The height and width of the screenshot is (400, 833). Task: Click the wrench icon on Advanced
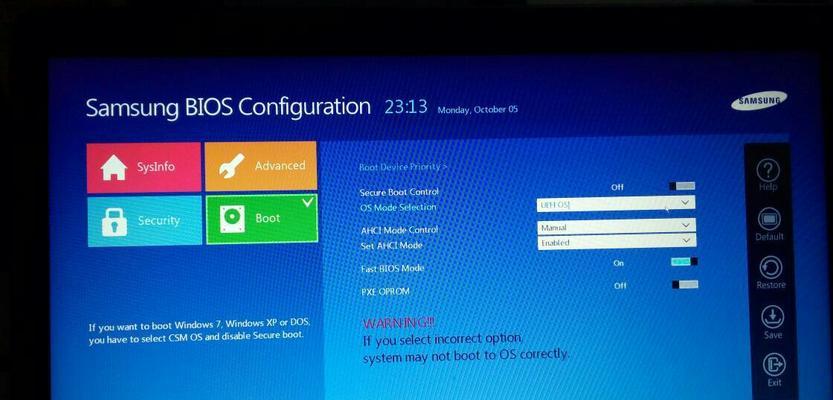[232, 166]
